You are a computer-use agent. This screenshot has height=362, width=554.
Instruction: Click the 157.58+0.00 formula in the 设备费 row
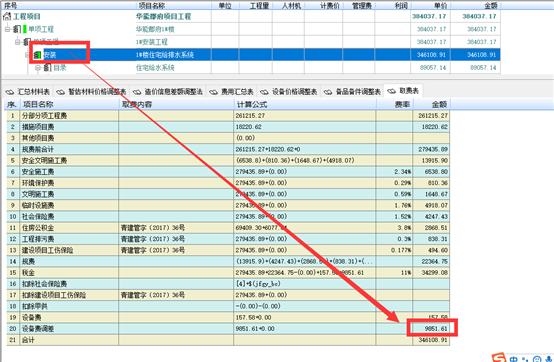(253, 318)
